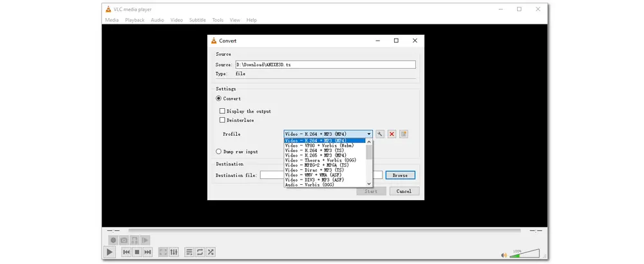
Task: Open the Subtitle menu
Action: (x=198, y=20)
